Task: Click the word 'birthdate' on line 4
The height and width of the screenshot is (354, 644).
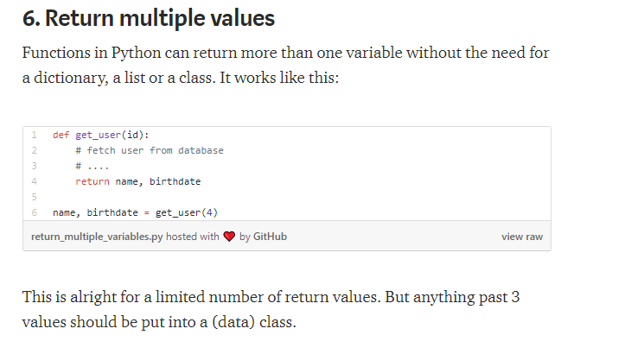Action: coord(175,181)
